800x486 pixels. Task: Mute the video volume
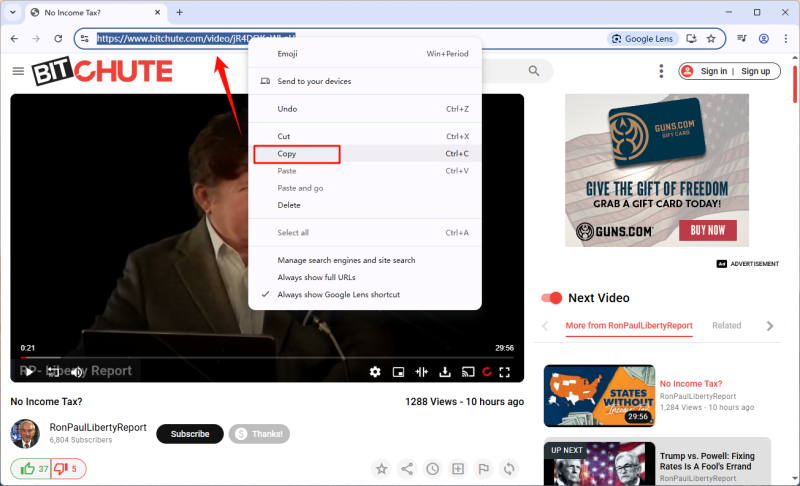[x=77, y=372]
